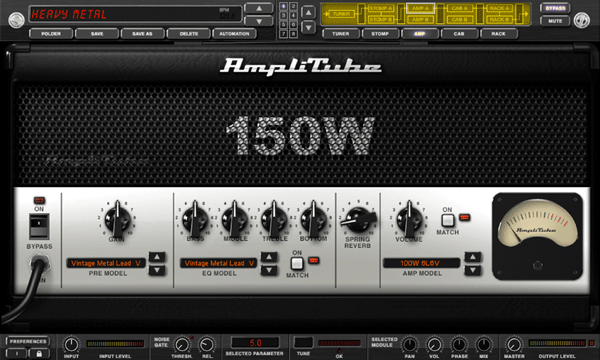Choose signal routing preset 4
Image resolution: width=600 pixels, height=360 pixels.
293,15
